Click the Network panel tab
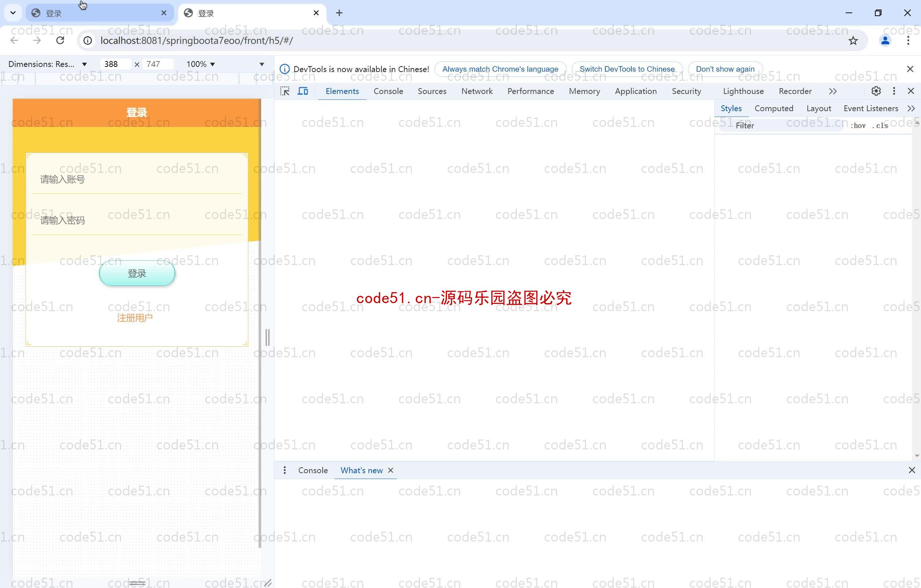The width and height of the screenshot is (921, 588). click(477, 91)
